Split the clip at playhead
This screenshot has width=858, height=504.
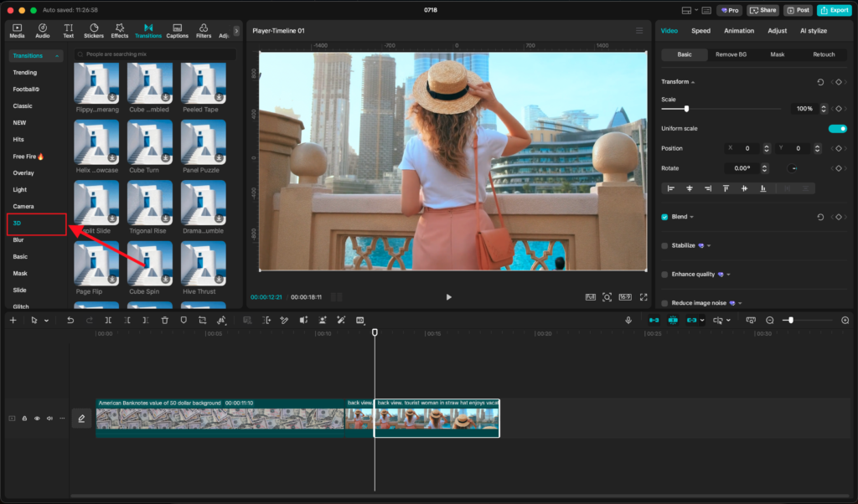[x=108, y=321]
